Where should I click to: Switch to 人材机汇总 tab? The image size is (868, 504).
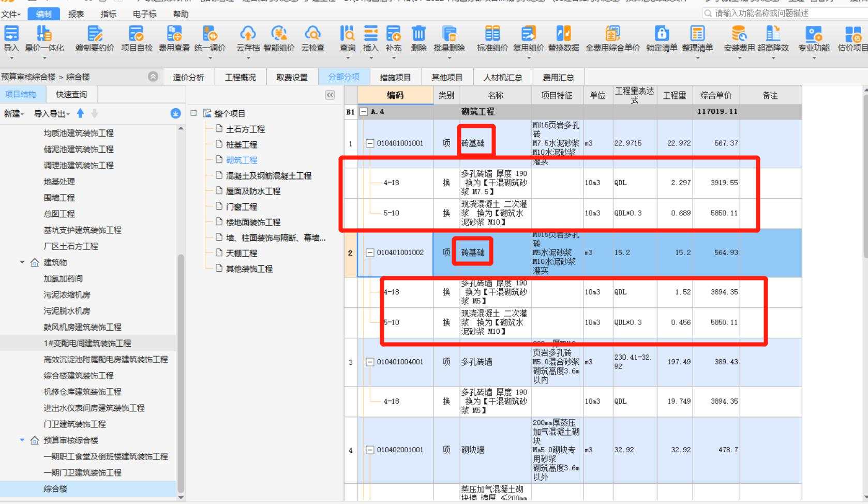coord(502,77)
